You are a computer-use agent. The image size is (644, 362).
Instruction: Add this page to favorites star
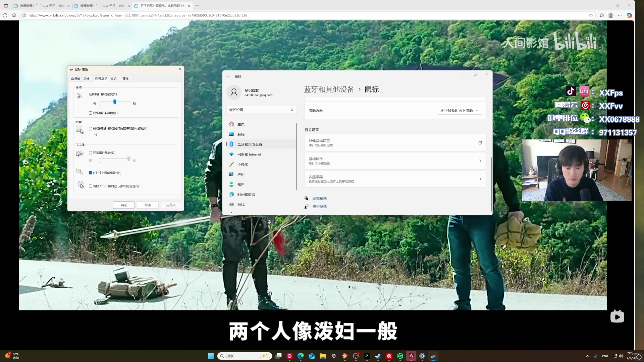(x=591, y=15)
